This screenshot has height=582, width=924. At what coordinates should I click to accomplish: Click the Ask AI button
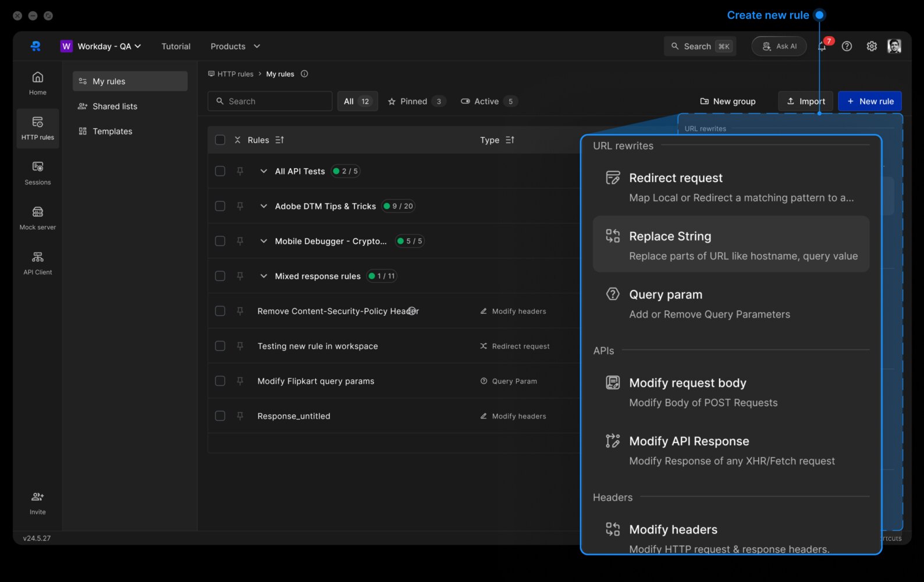click(779, 46)
